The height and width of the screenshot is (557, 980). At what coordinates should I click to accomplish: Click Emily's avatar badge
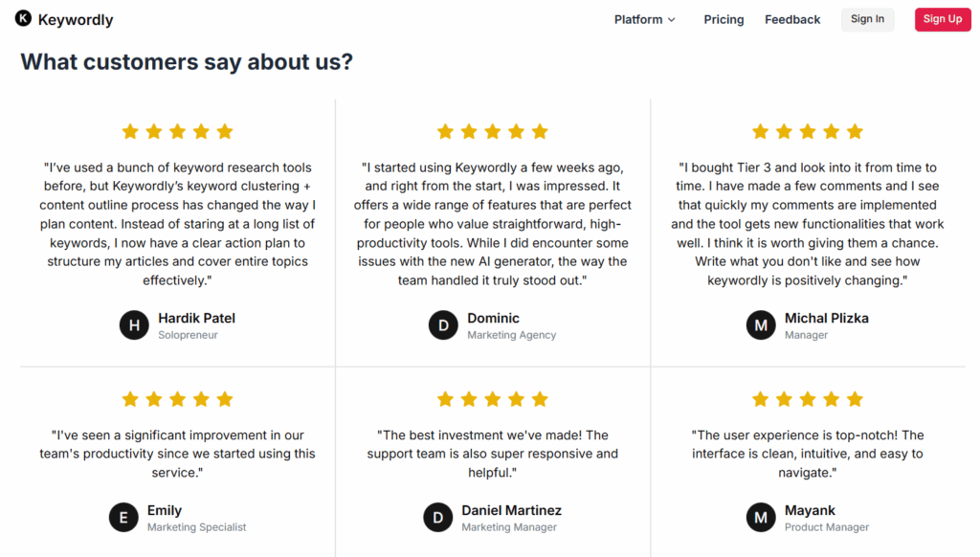coord(123,517)
